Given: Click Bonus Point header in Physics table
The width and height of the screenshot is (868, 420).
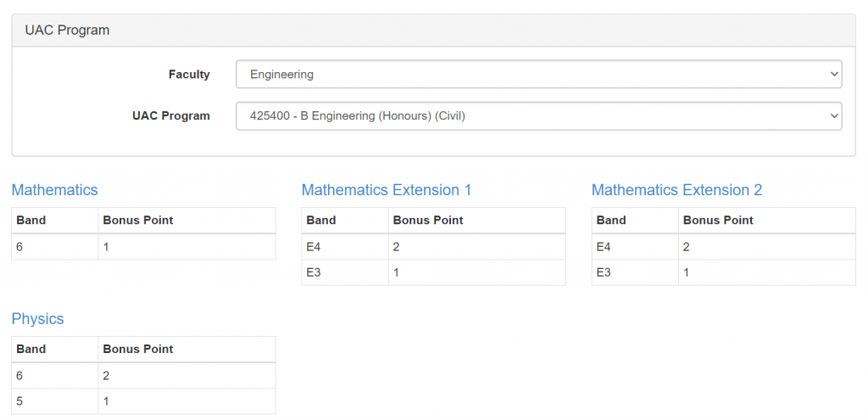Looking at the screenshot, I should tap(137, 350).
